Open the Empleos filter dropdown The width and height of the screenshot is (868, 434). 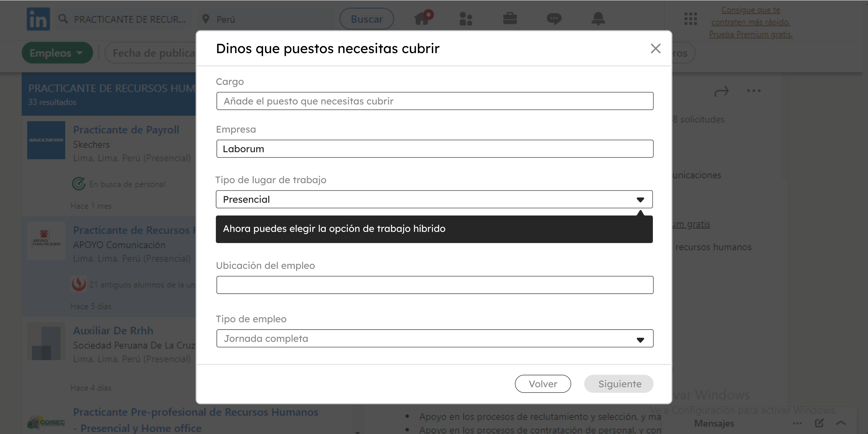pos(57,53)
